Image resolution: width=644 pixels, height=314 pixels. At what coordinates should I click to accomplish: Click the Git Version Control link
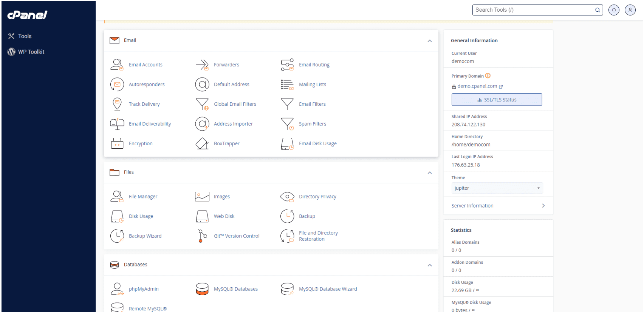click(237, 236)
